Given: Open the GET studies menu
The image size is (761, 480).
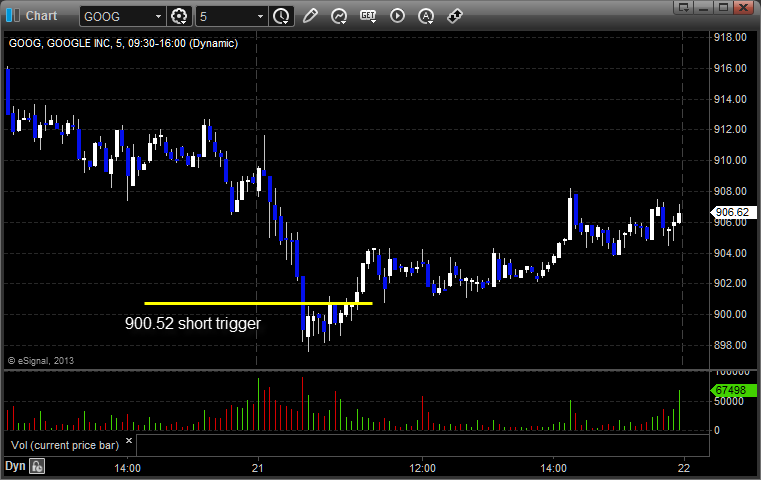Looking at the screenshot, I should click(x=368, y=16).
